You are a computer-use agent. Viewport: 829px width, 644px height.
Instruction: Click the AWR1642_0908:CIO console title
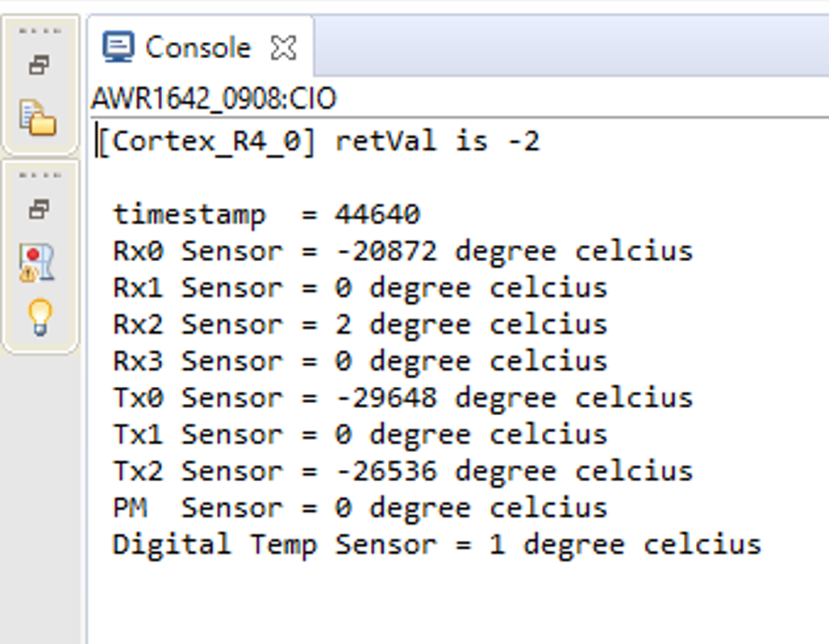pos(214,99)
